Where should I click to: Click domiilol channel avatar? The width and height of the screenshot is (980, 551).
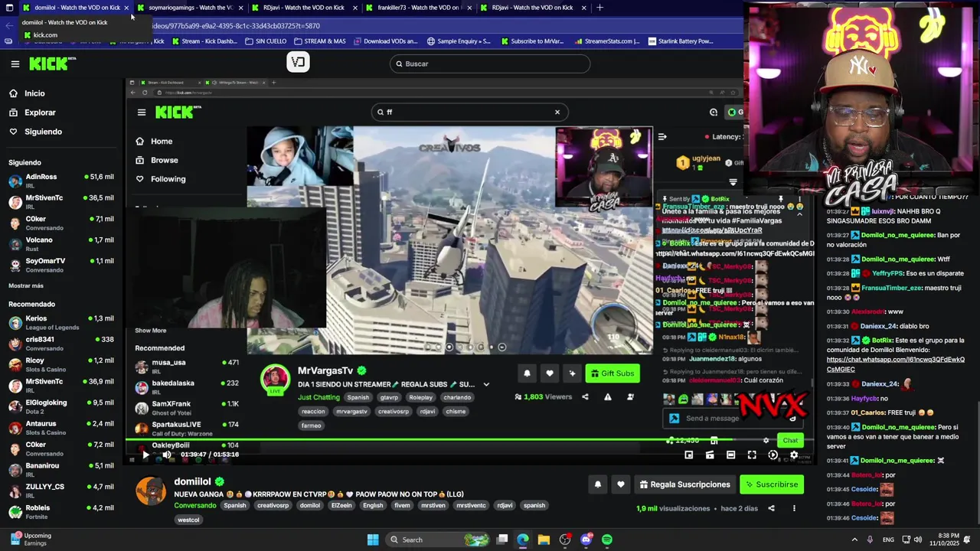tap(151, 491)
